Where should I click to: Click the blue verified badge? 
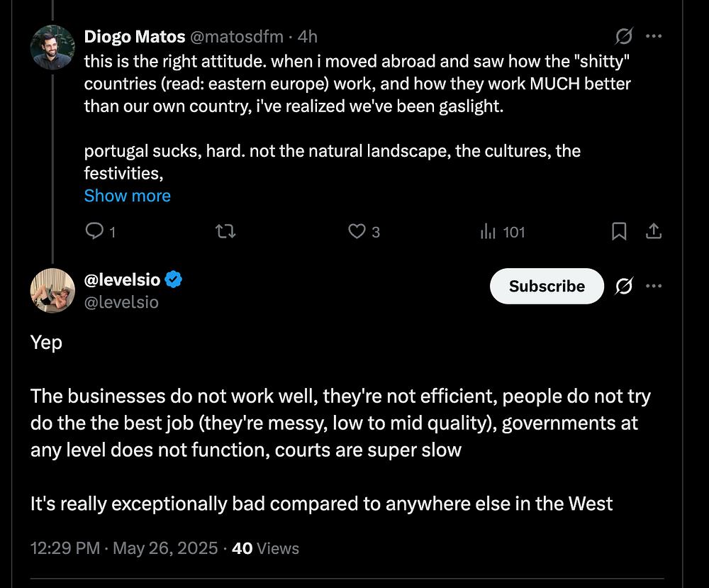point(174,280)
